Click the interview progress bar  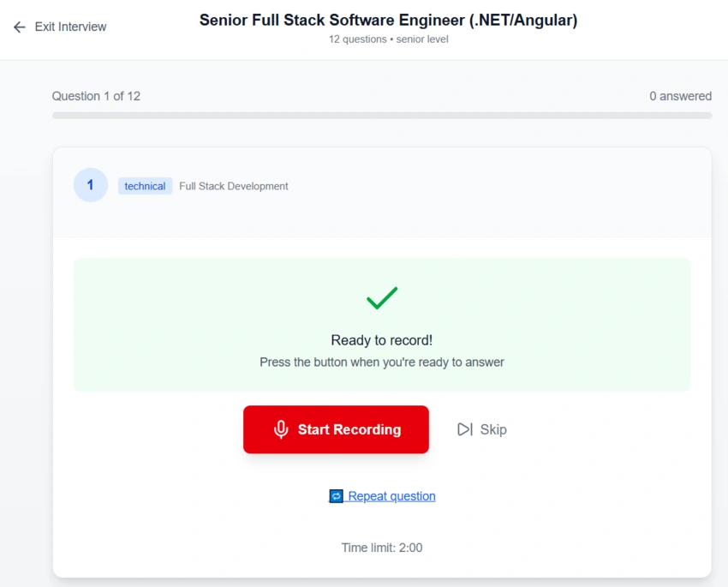click(x=382, y=115)
